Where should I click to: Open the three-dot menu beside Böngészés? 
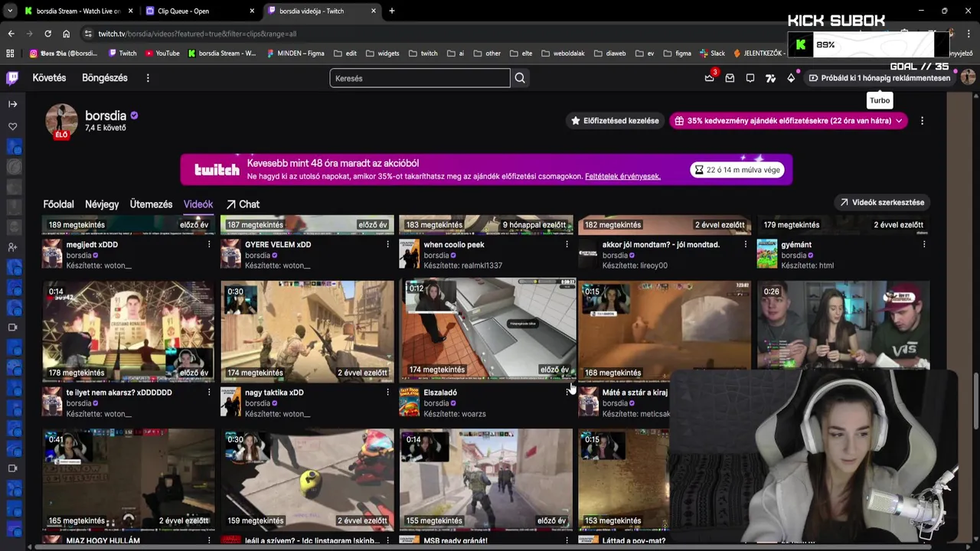coord(148,78)
